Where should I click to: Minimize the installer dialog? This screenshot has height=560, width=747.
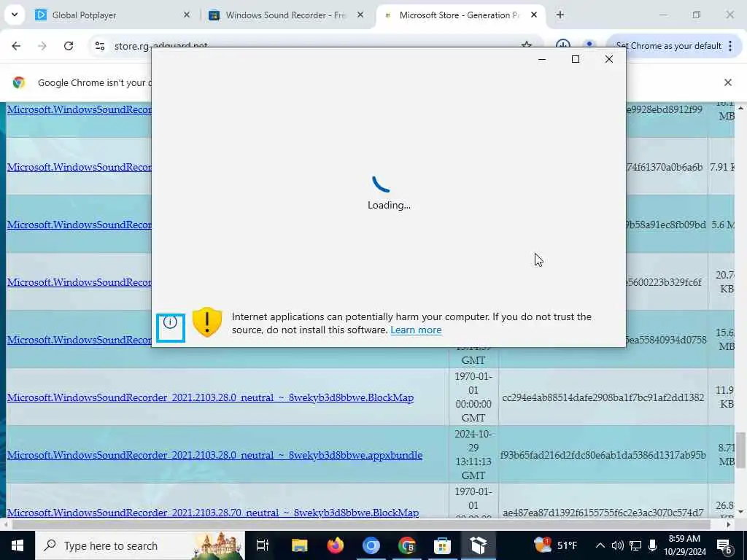point(542,59)
